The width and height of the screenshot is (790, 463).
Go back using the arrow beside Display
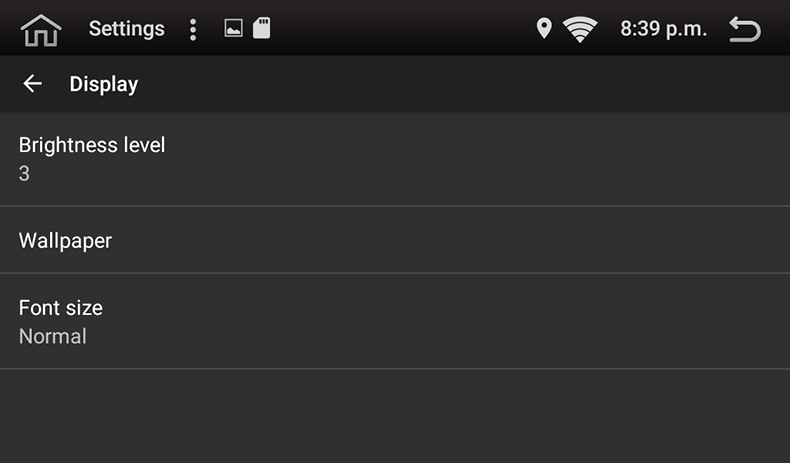[33, 84]
